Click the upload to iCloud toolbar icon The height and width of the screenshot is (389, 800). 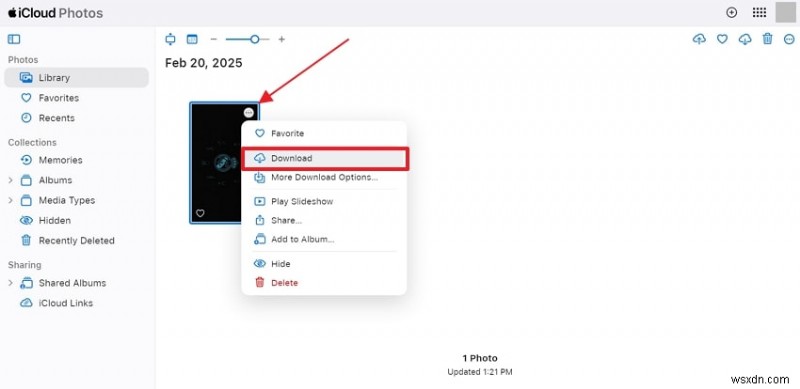point(699,39)
